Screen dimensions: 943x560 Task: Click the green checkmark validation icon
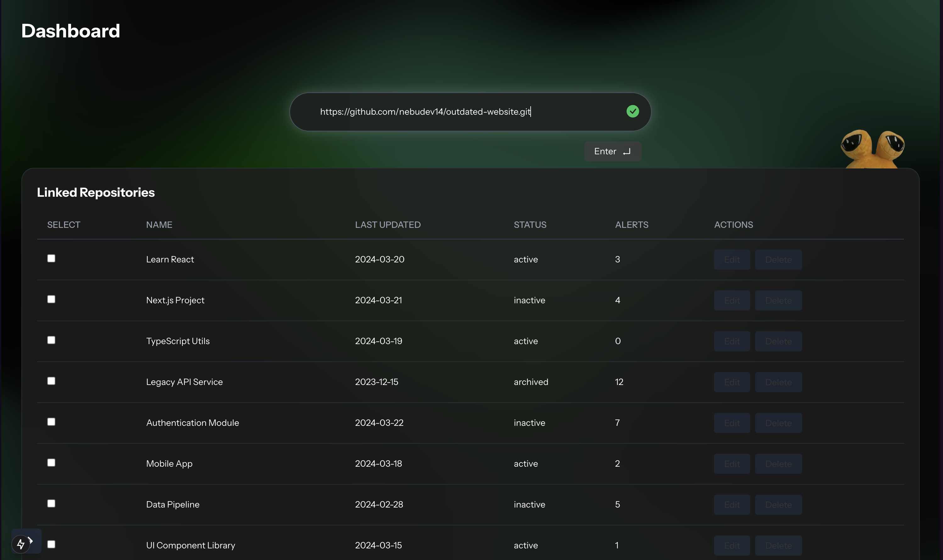coord(633,111)
